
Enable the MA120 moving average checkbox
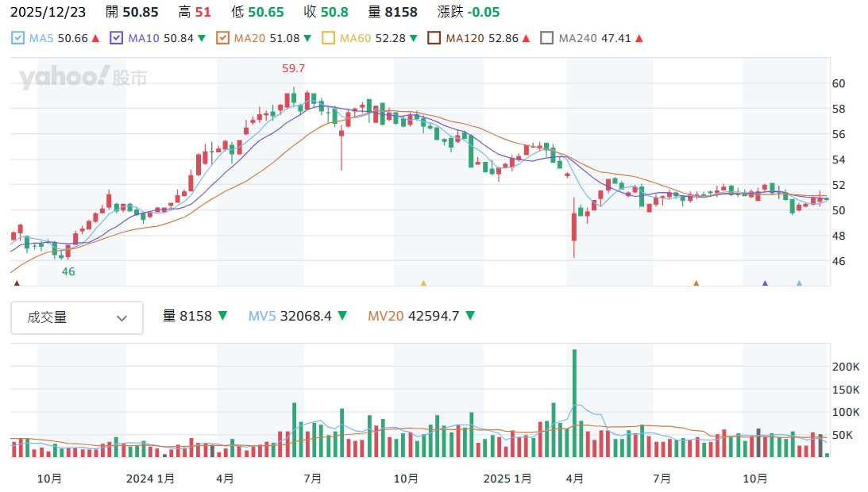click(x=434, y=38)
